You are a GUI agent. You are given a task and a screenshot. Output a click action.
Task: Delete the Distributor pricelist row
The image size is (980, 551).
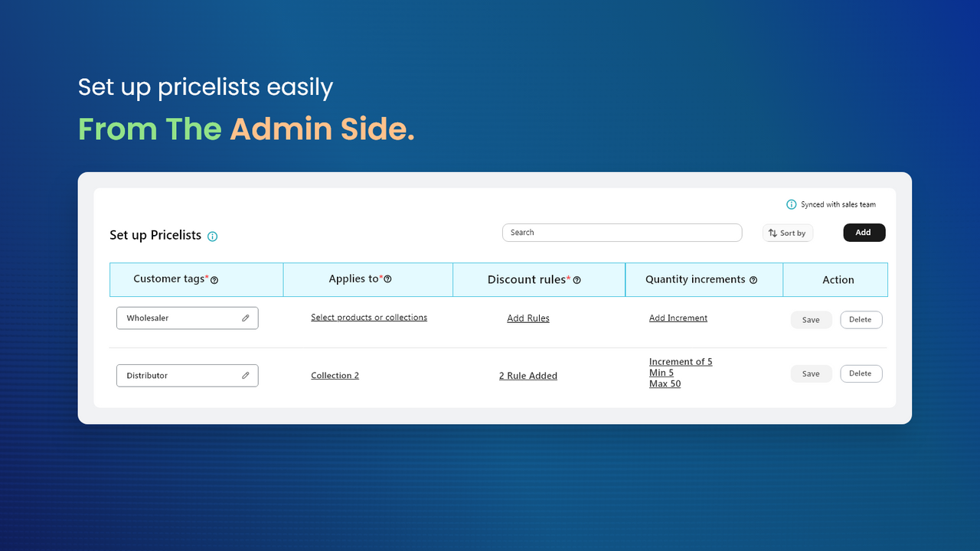pyautogui.click(x=861, y=373)
